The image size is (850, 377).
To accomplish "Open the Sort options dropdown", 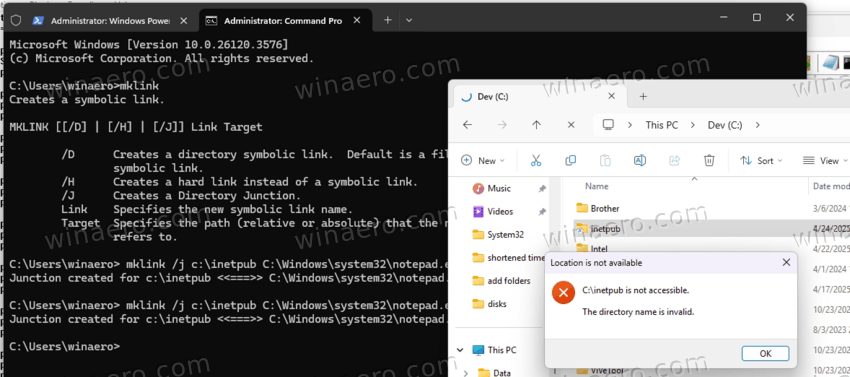I will pos(762,161).
